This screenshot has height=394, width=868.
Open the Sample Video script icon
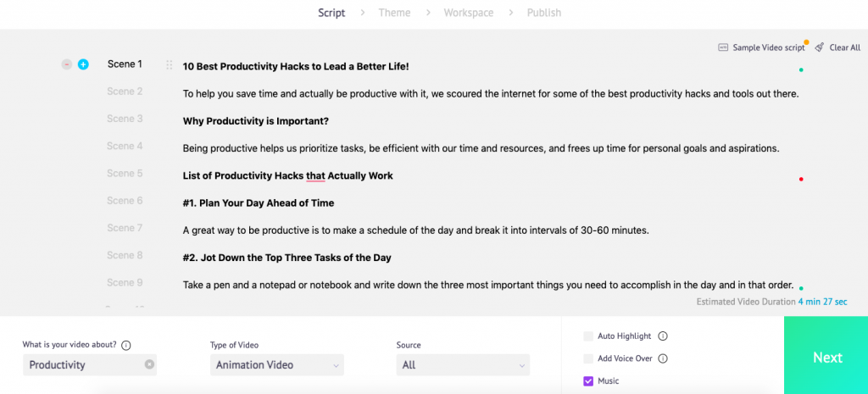(x=723, y=47)
